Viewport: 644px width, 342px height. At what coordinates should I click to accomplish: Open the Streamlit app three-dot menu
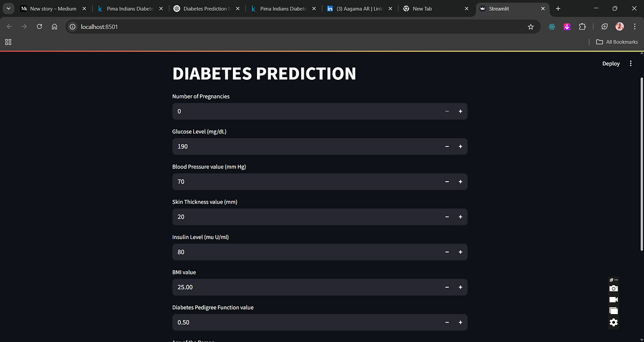click(631, 63)
